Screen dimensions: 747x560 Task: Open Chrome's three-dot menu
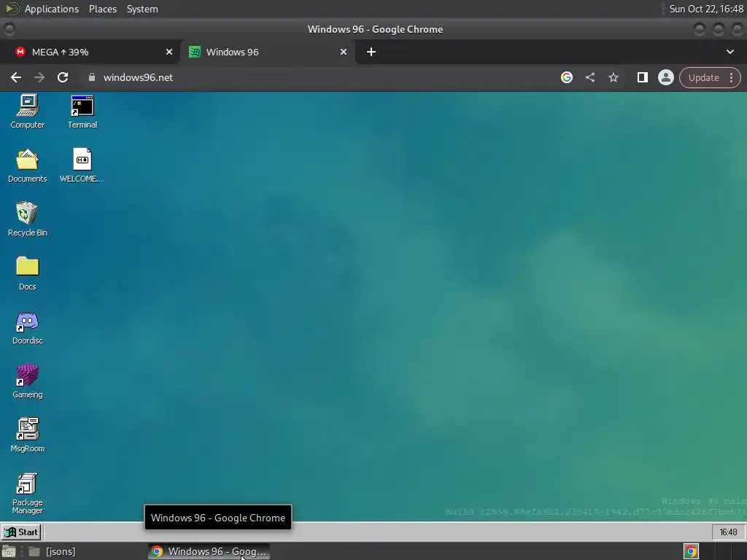click(731, 77)
